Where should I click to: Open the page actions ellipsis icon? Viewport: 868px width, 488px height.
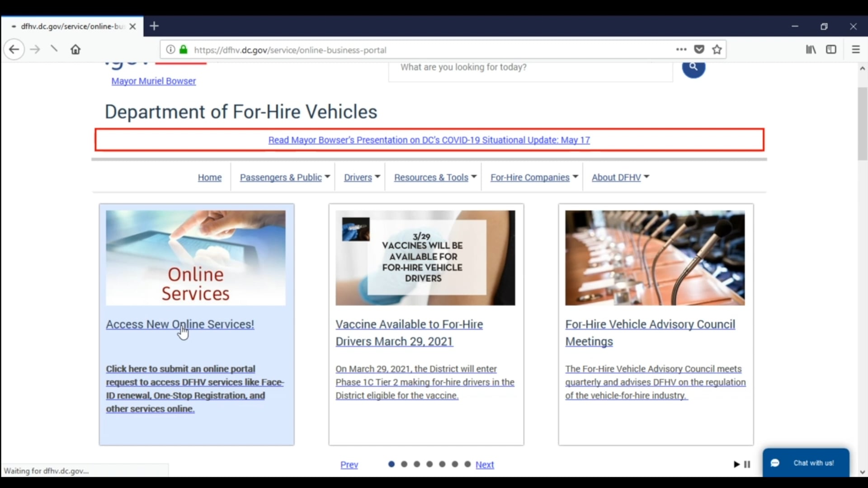pyautogui.click(x=681, y=50)
